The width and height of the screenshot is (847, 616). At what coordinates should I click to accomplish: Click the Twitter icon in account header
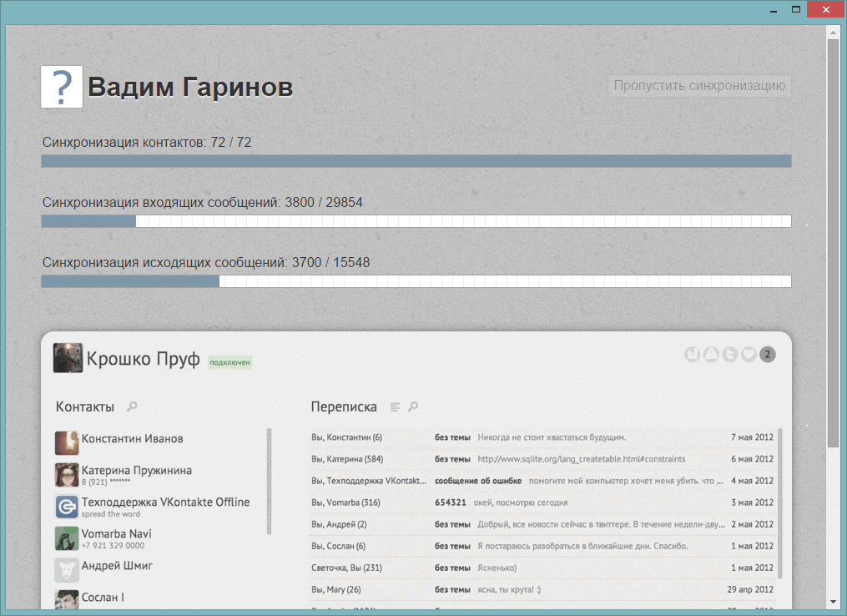(x=729, y=355)
